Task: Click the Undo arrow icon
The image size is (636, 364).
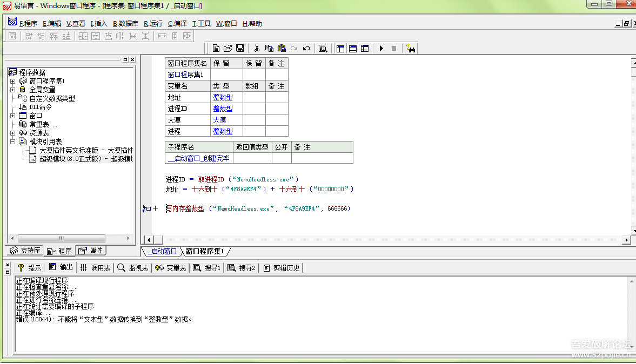Action: 306,49
